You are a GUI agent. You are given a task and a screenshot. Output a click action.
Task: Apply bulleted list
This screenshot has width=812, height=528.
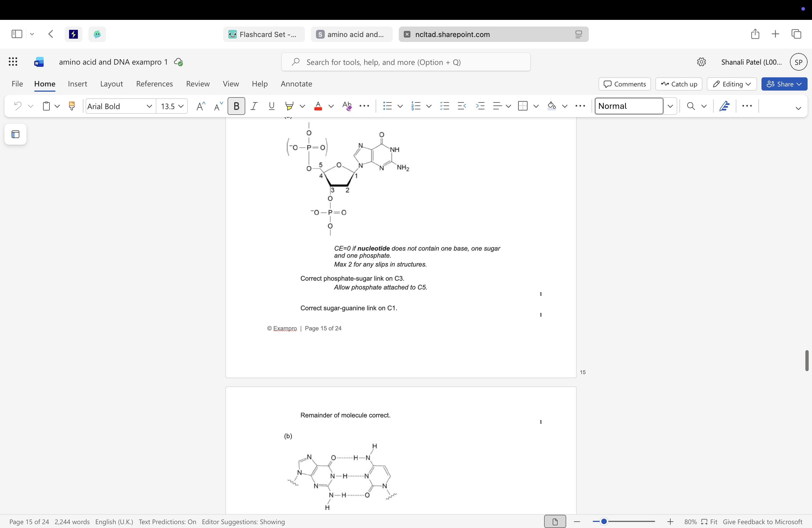pyautogui.click(x=387, y=106)
